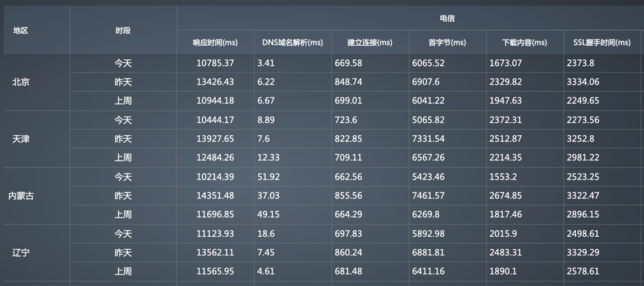Click the 地区 column header
Screen dimensions: 644x286
point(20,31)
